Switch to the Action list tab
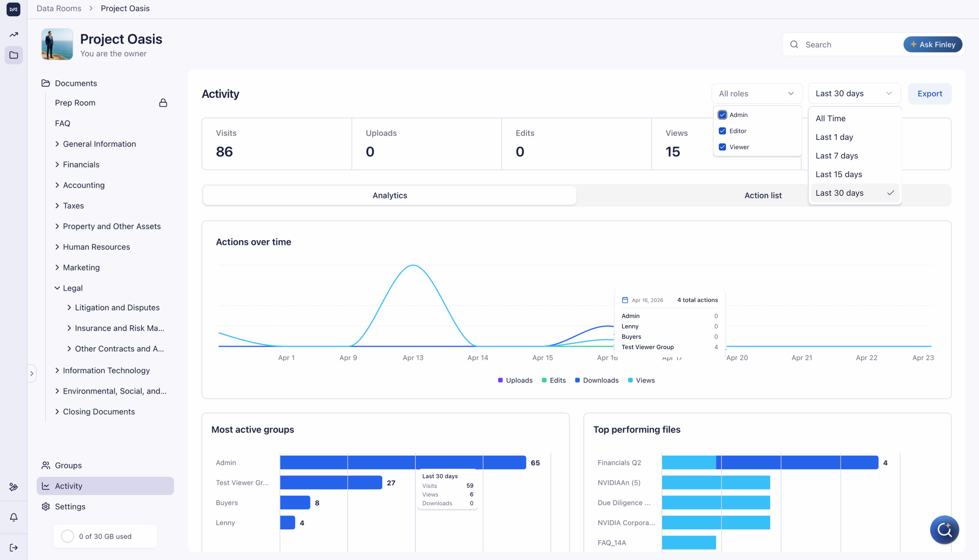Screen dimensions: 979x560 [763, 195]
